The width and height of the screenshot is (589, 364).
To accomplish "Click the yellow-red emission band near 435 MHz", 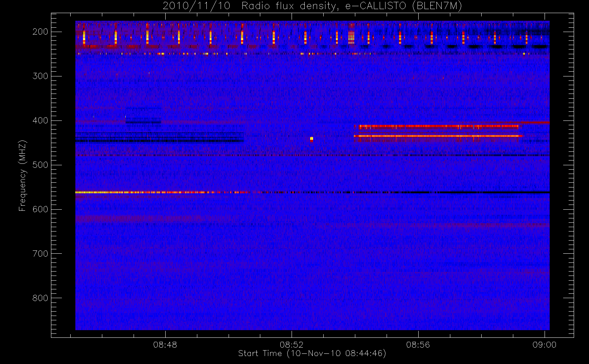I will pos(438,136).
